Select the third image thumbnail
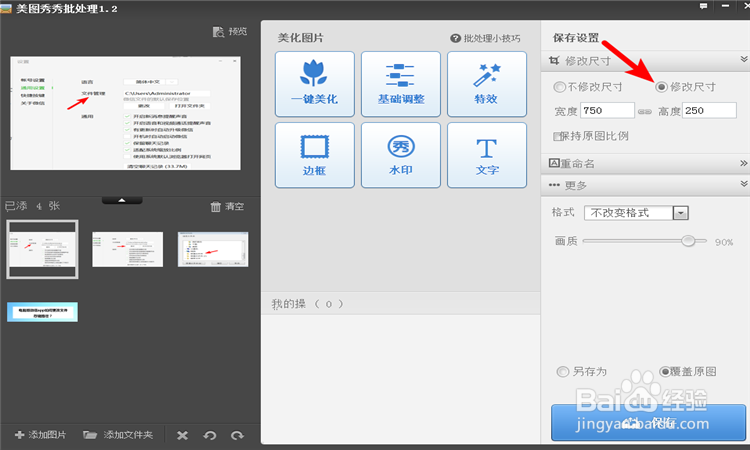Screen dimensions: 750x450 pyautogui.click(x=213, y=249)
